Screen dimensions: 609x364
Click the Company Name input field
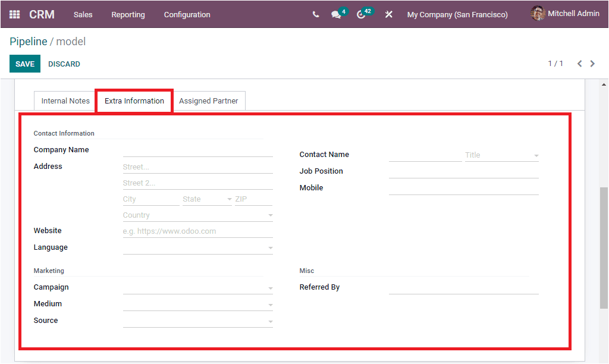[197, 150]
